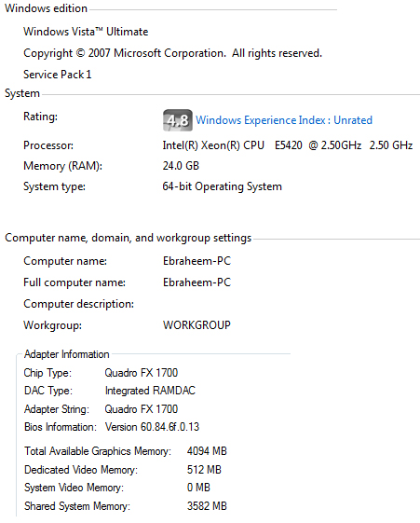
Task: Click the Intel Xeon E5420 processor value
Action: click(x=288, y=145)
